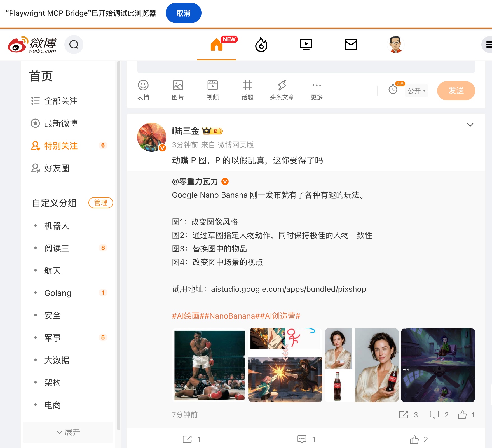Open the scheduled post timer icon
This screenshot has width=492, height=448.
[x=393, y=89]
